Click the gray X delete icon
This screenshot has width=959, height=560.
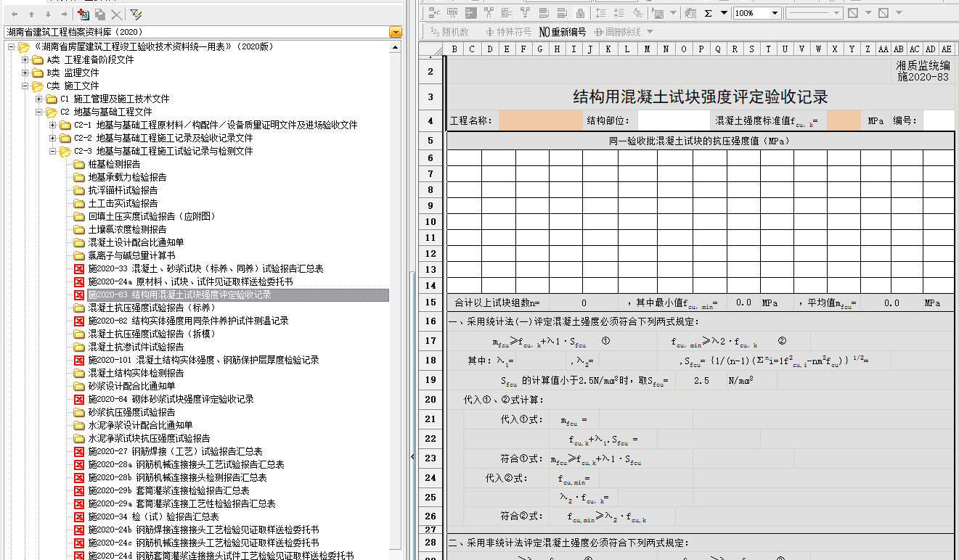116,14
